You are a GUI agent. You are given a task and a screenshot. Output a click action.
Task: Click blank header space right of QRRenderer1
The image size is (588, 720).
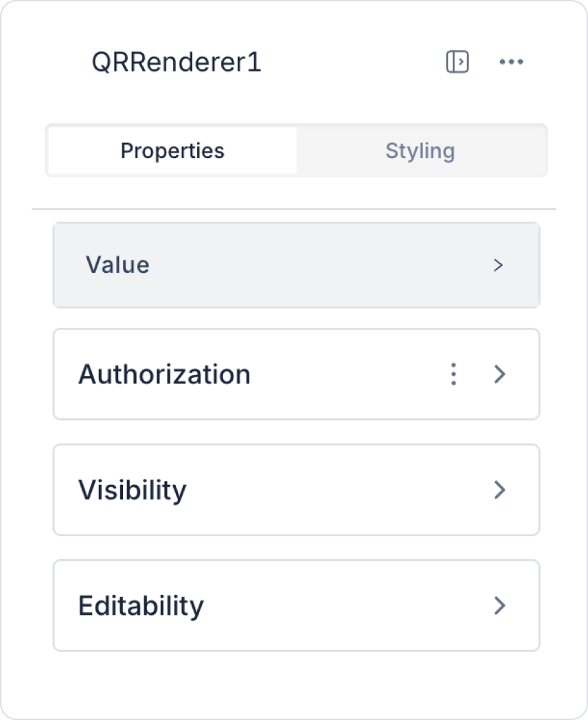point(350,63)
